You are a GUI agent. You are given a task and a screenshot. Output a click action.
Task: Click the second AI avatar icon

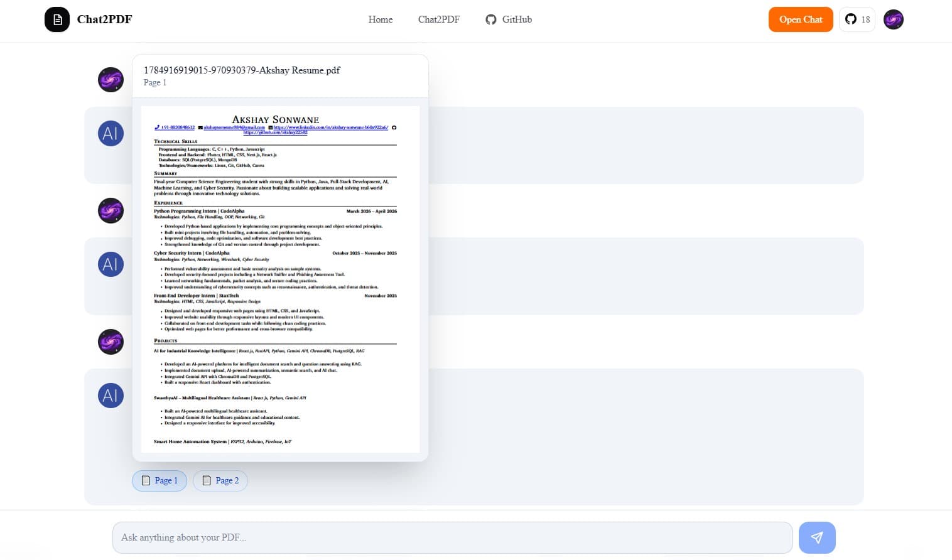point(111,264)
